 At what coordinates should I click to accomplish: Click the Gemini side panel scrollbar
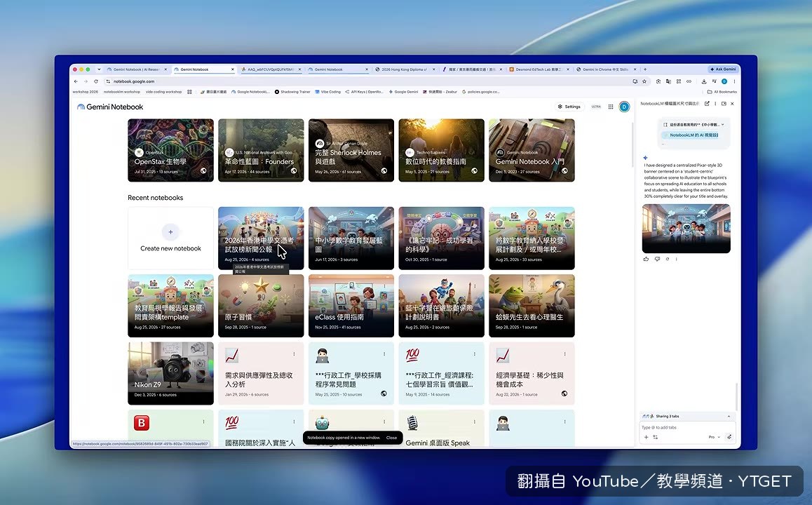(736, 397)
